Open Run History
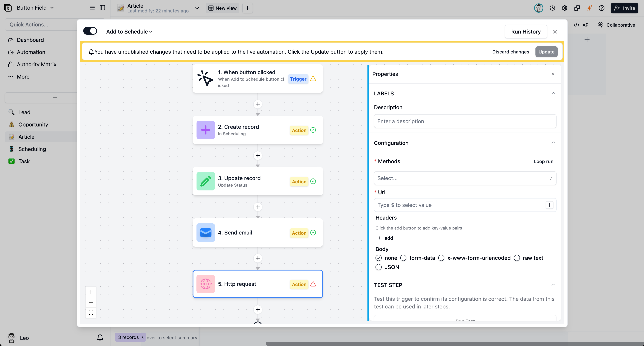The image size is (644, 346). pos(526,32)
